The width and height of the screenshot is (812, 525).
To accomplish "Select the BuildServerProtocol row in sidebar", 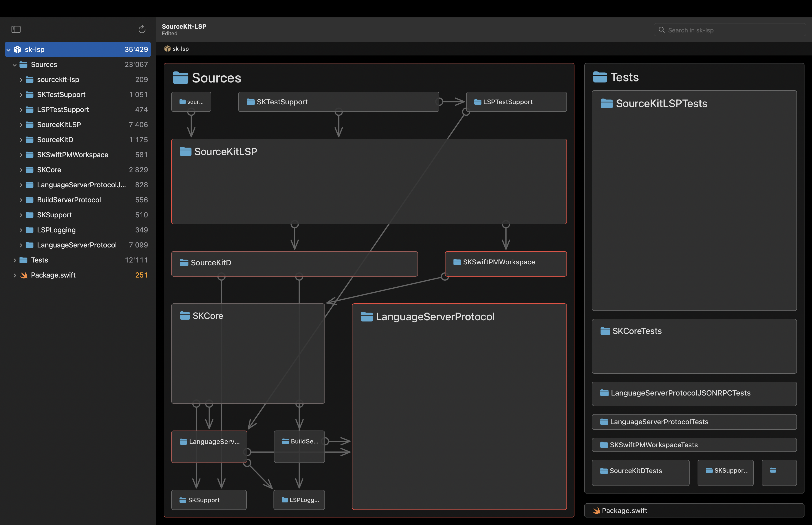I will (x=78, y=200).
